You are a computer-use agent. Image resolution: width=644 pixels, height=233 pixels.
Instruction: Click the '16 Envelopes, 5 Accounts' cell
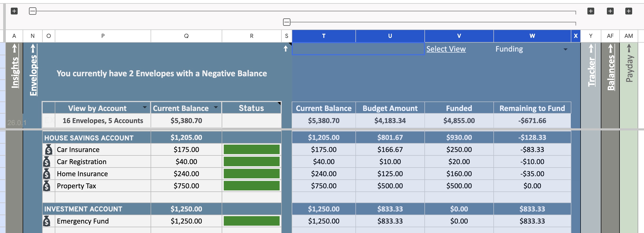[103, 121]
